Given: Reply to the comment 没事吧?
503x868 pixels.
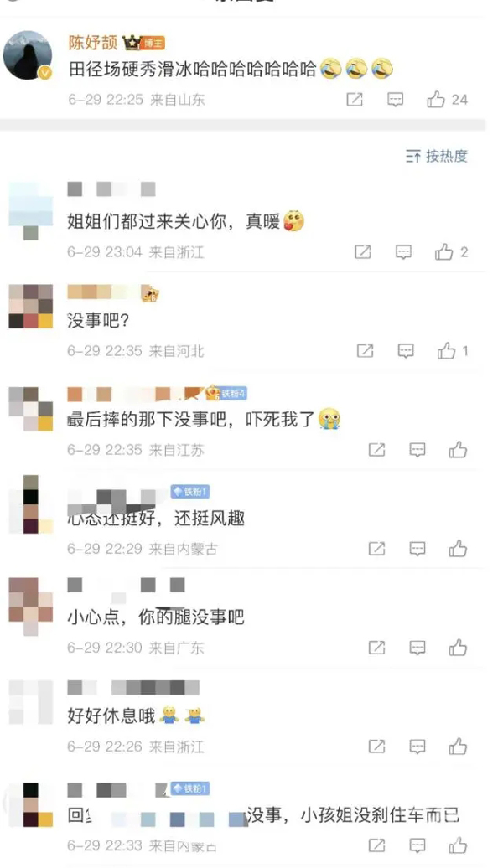Looking at the screenshot, I should [x=406, y=351].
